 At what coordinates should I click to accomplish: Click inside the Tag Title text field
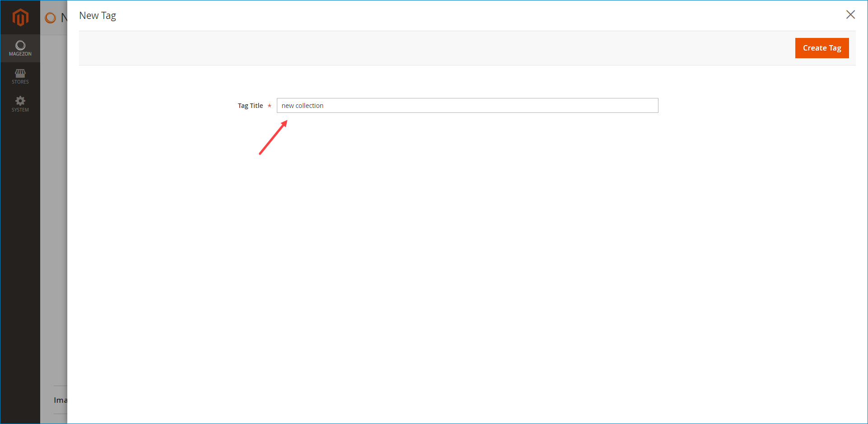click(x=467, y=105)
